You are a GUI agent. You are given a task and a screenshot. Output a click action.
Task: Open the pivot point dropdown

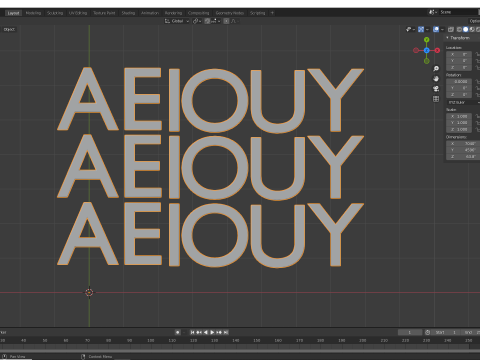197,21
